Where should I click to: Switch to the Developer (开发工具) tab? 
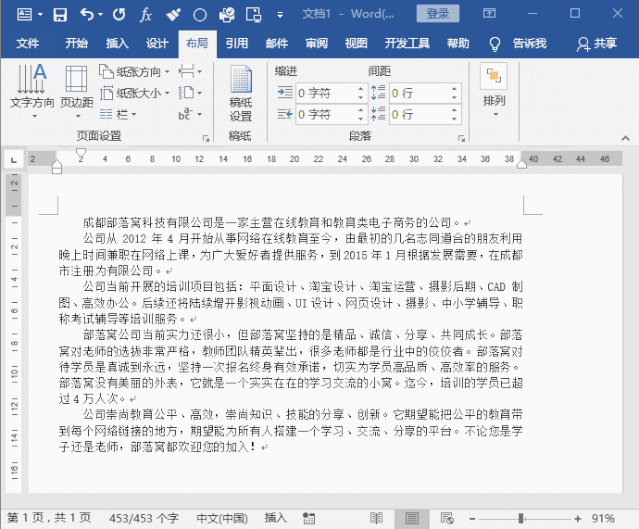click(407, 43)
